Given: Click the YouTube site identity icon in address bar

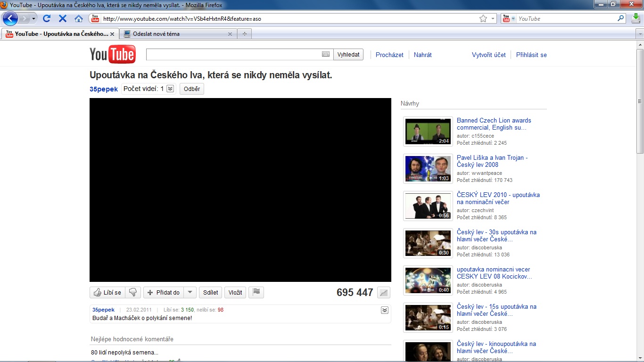Looking at the screenshot, I should [95, 19].
